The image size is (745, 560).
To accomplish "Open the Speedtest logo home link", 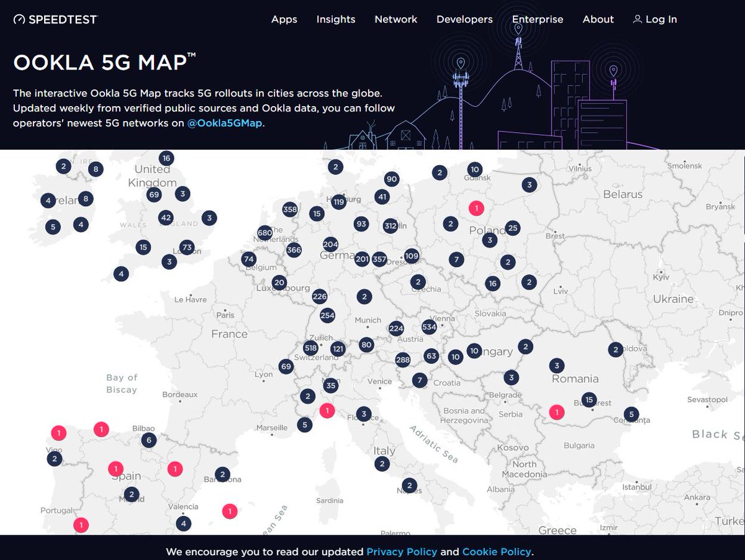I will (55, 19).
